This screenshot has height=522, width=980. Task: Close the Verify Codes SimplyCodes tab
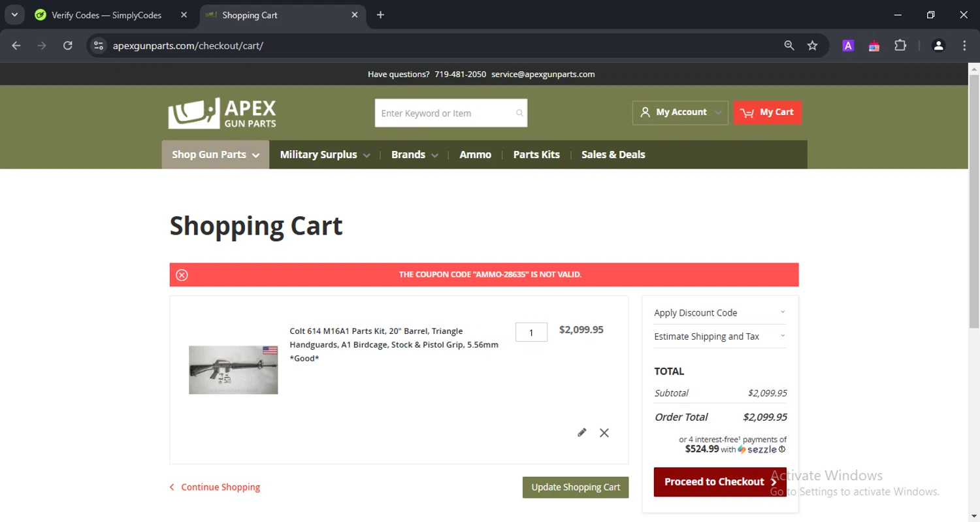[x=184, y=15]
